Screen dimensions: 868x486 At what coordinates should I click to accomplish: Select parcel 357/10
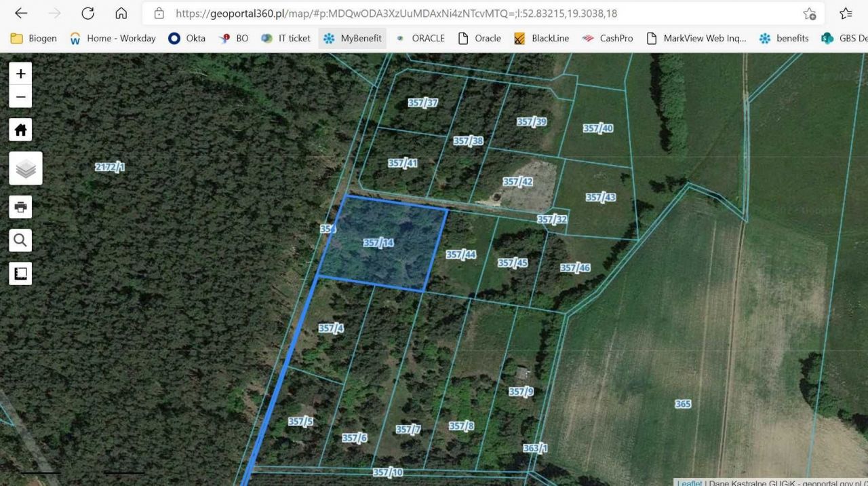(388, 472)
